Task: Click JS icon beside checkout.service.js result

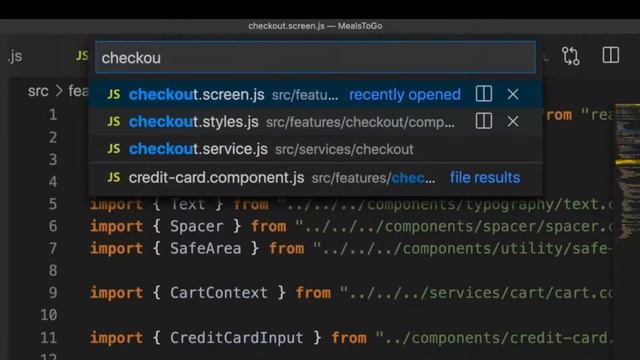Action: pos(114,149)
